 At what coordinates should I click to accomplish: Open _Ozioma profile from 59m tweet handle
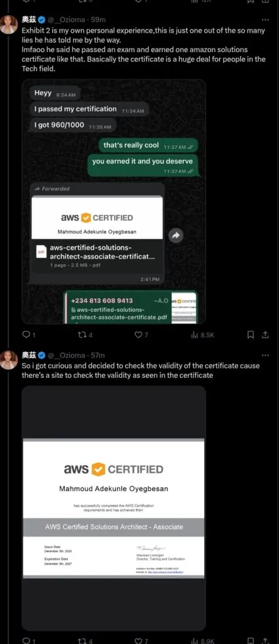[68, 19]
